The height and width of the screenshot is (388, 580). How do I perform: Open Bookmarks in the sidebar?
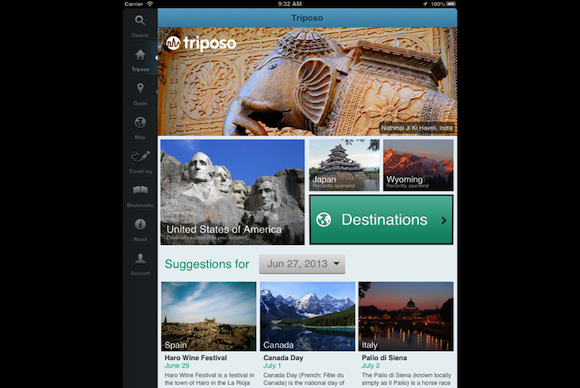click(x=140, y=195)
